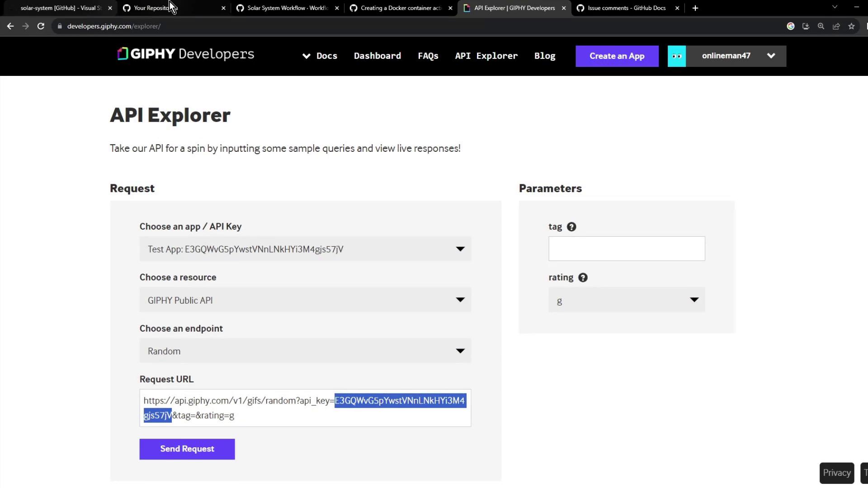
Task: Bookmark this page with star icon
Action: click(851, 26)
